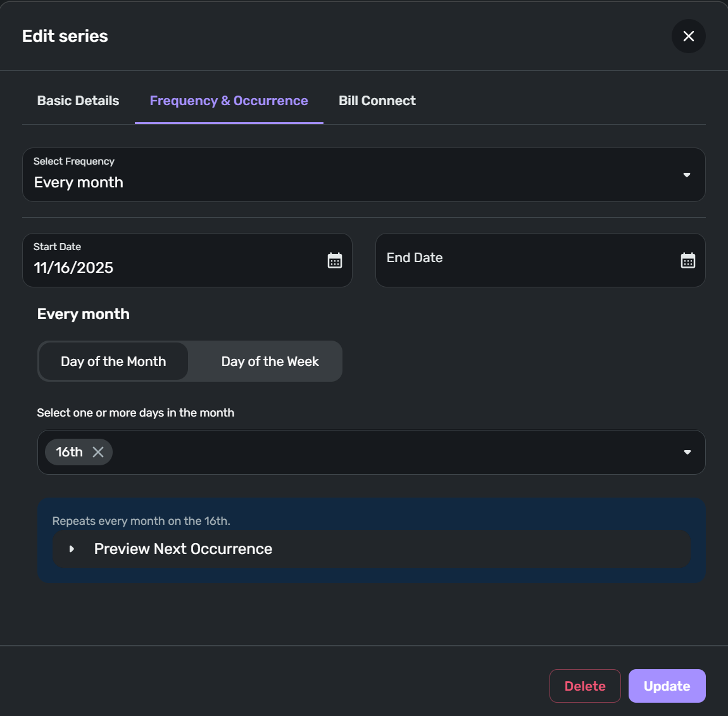Click the Preview Next Occurrence triangle arrow
Image resolution: width=728 pixels, height=716 pixels.
click(72, 549)
